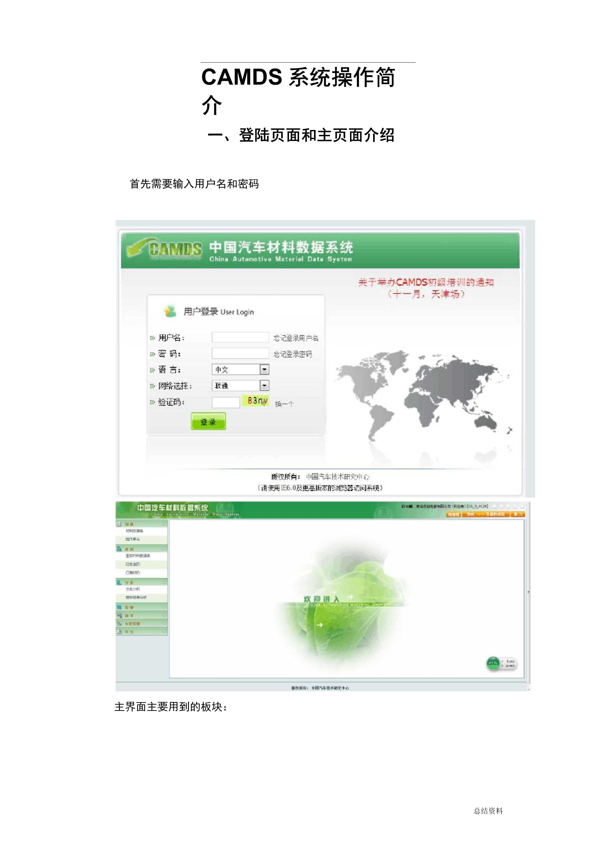This screenshot has width=616, height=855.
Task: Click the 分析 section icon
Action: coord(119,582)
